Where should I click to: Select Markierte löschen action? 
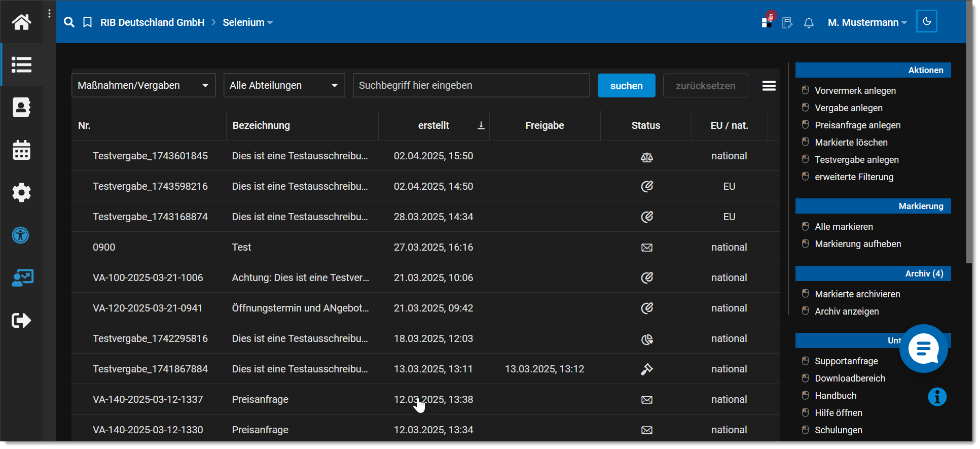(851, 143)
